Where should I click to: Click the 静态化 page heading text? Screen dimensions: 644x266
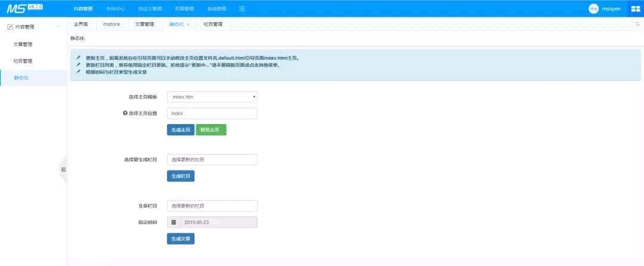pyautogui.click(x=77, y=38)
